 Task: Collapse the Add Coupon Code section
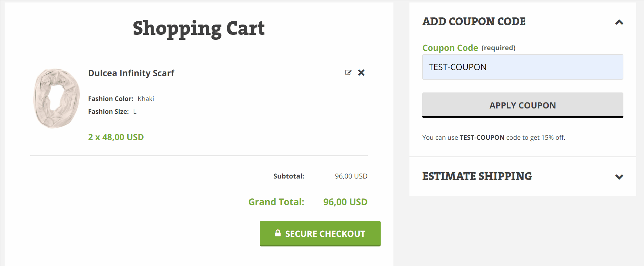[x=619, y=22]
